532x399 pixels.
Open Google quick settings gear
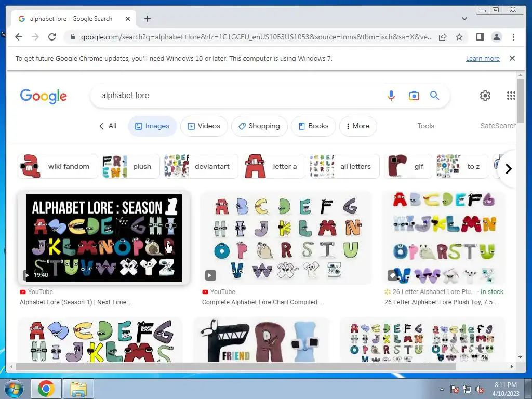pos(485,96)
